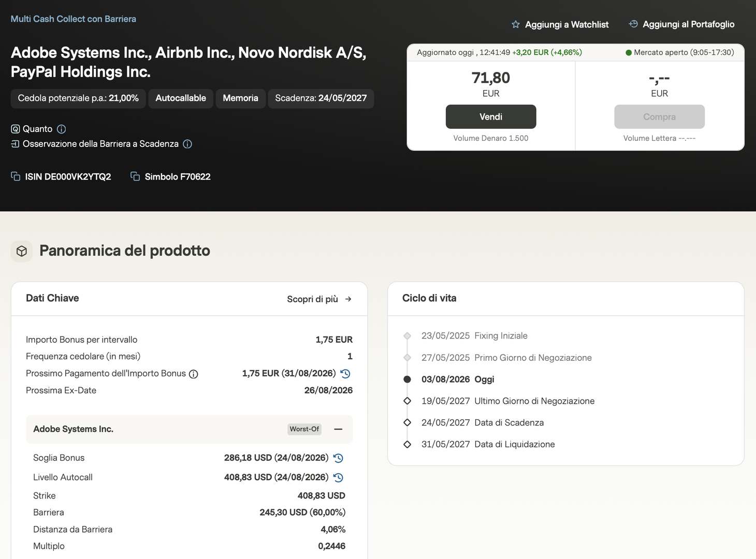Image resolution: width=756 pixels, height=559 pixels.
Task: Click the Prossima Ex-Date value 26/08/2026
Action: pos(328,390)
